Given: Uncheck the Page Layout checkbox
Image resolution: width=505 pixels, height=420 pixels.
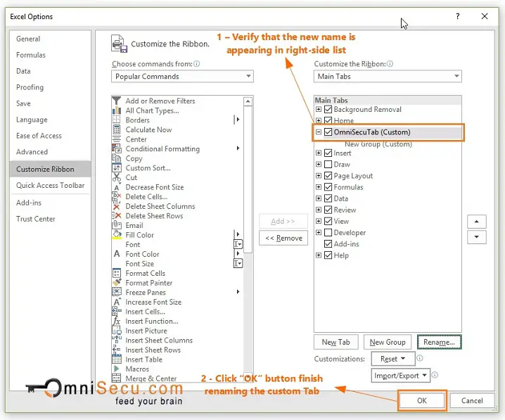Looking at the screenshot, I should (x=328, y=176).
